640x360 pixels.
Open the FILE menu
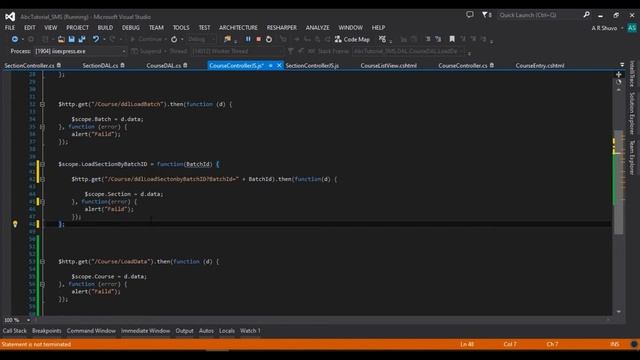10,27
